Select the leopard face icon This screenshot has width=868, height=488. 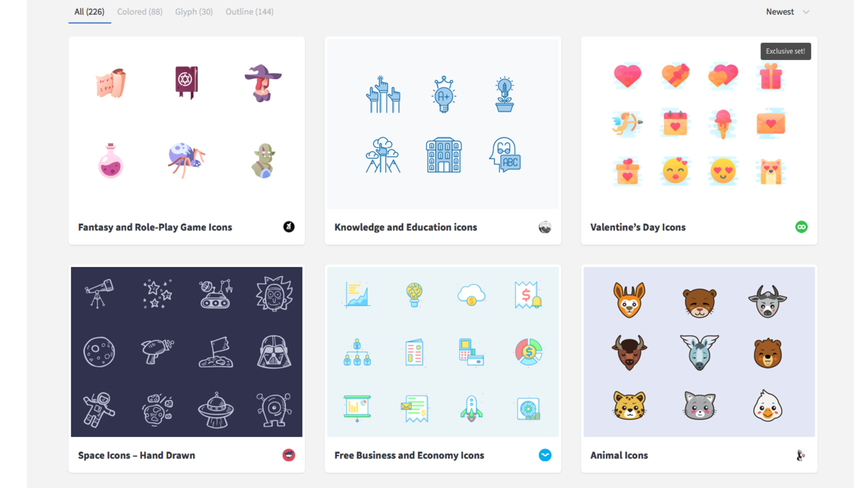tap(629, 405)
